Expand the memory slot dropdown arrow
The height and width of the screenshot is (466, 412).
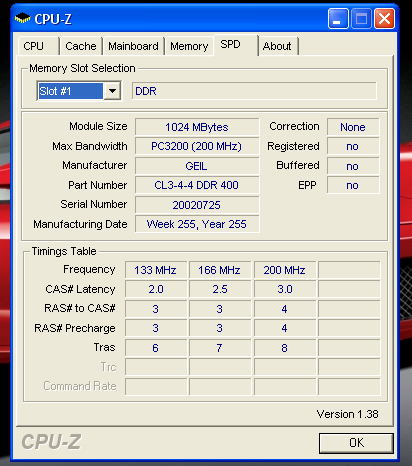coord(112,91)
